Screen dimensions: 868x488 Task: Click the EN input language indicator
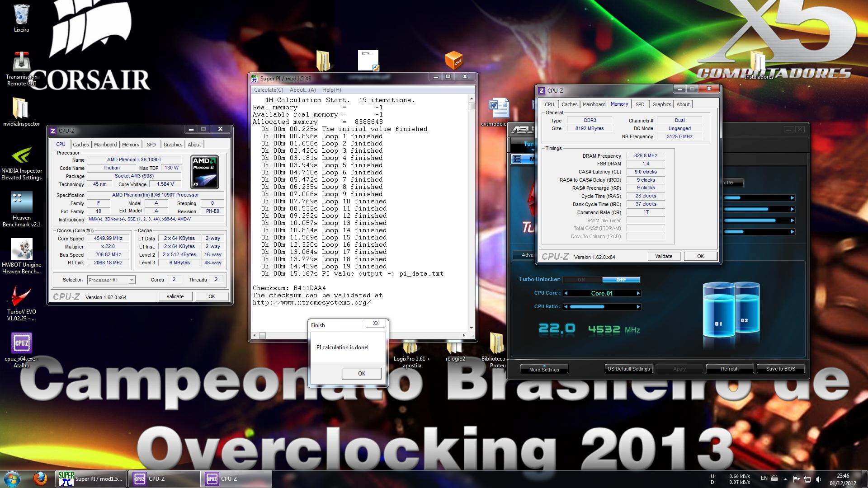pyautogui.click(x=764, y=478)
